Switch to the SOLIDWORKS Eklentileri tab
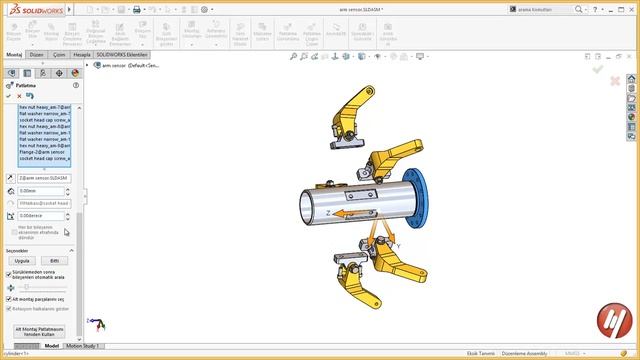640x360 pixels. tap(122, 55)
